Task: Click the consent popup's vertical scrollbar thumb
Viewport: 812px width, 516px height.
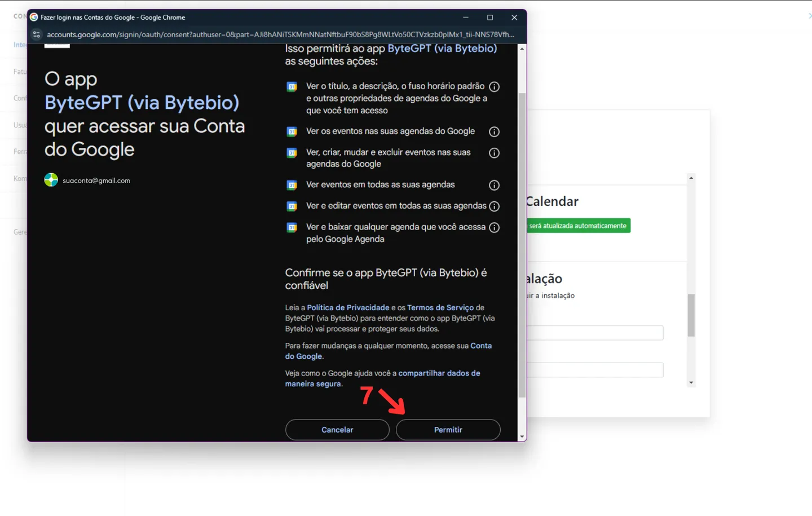Action: [522, 245]
